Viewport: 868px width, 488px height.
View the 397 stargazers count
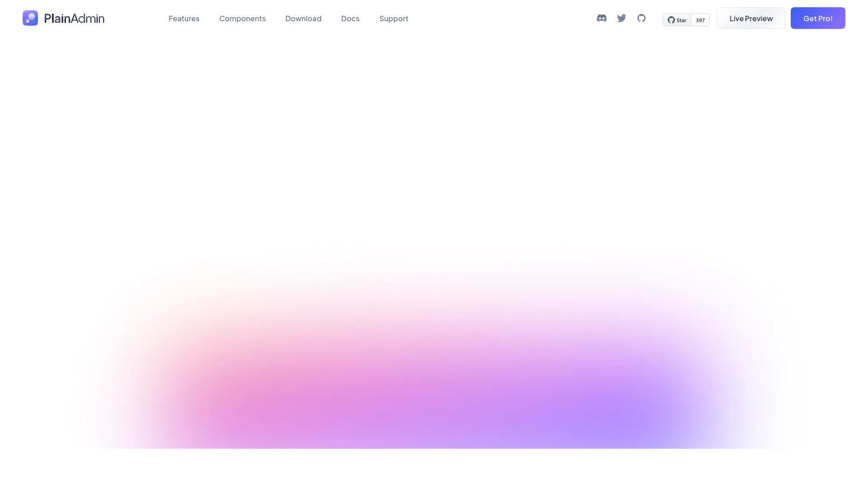700,20
